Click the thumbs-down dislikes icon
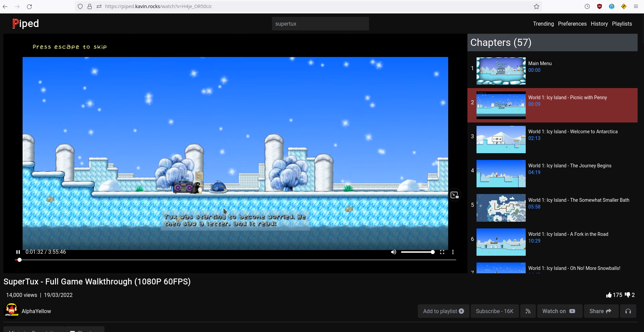The width and height of the screenshot is (644, 332). [627, 295]
